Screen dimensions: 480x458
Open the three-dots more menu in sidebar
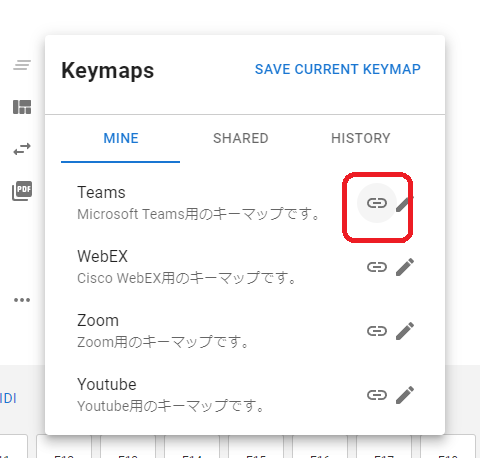[x=22, y=300]
